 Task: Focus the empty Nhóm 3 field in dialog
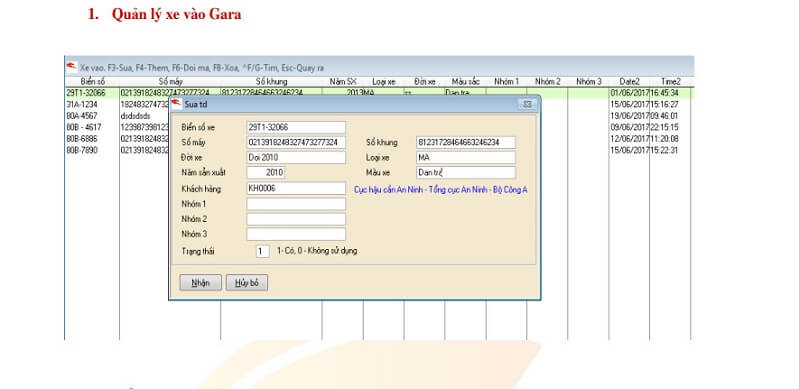(x=296, y=234)
